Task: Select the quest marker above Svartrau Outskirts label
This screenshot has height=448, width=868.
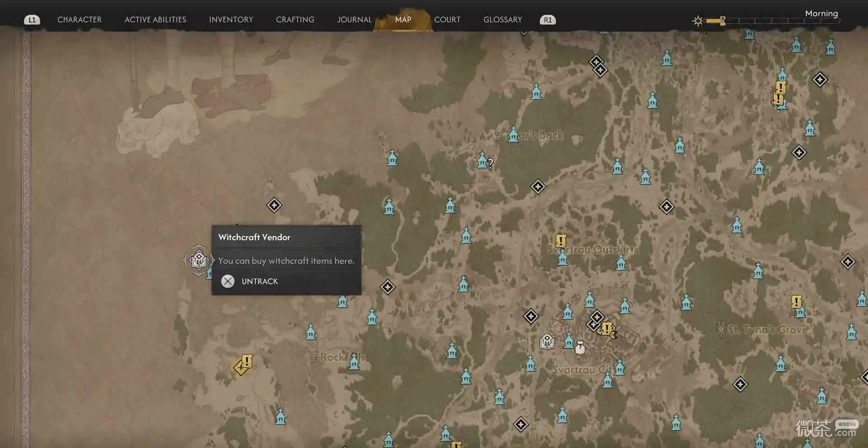Action: (x=561, y=240)
